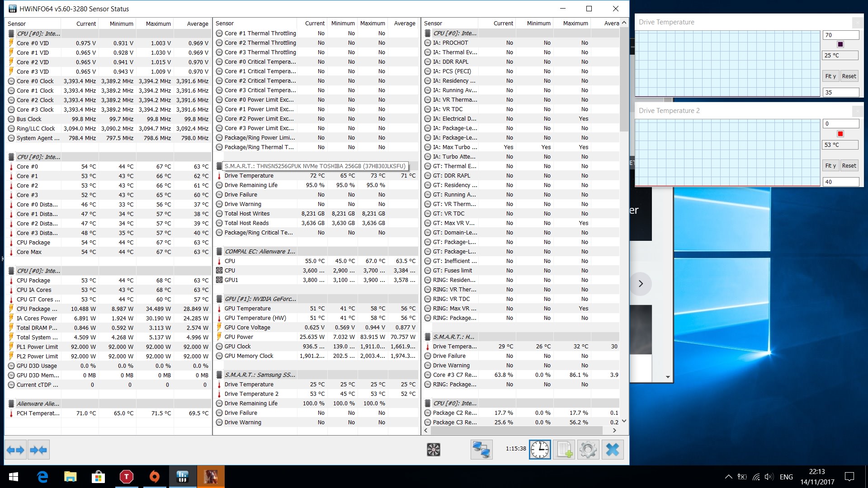Click the fan icon of GPU1 row
Image resolution: width=868 pixels, height=488 pixels.
219,280
